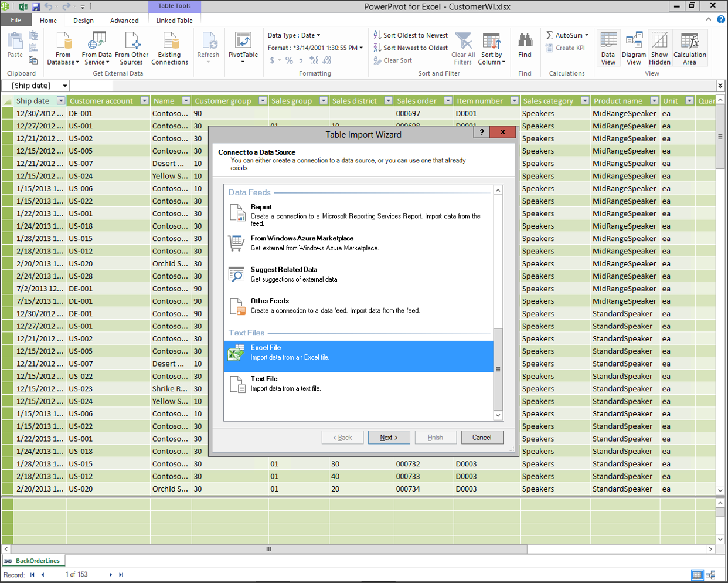Image resolution: width=728 pixels, height=583 pixels.
Task: Click the wizard list scrollbar down arrow
Action: 498,415
